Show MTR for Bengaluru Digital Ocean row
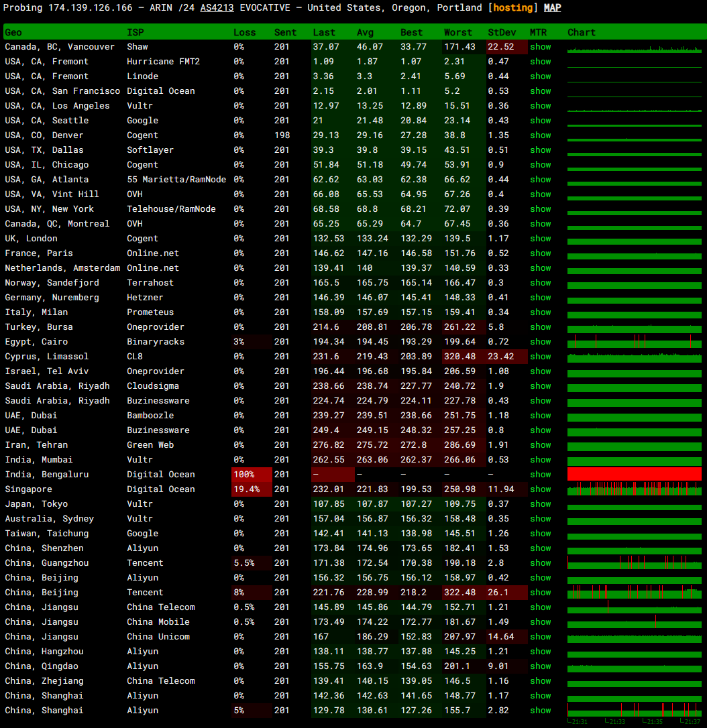Image resolution: width=707 pixels, height=728 pixels. coord(541,475)
